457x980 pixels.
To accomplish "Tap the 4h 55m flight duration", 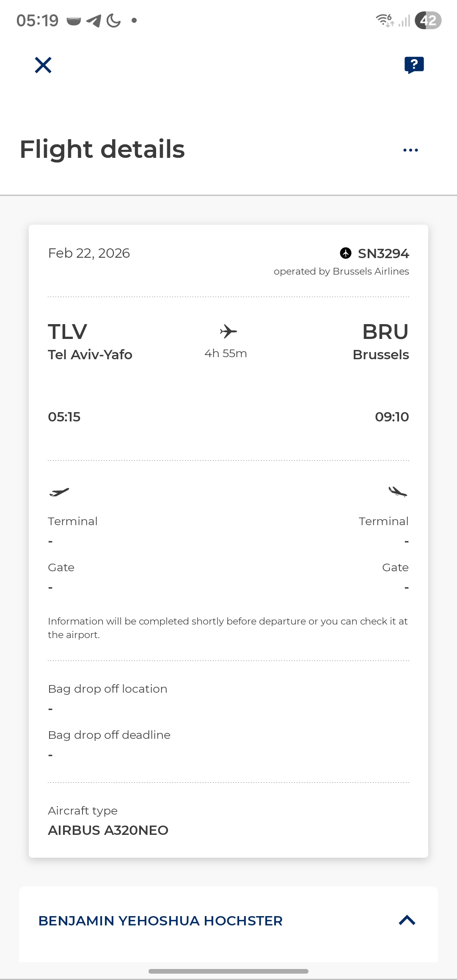I will [226, 353].
